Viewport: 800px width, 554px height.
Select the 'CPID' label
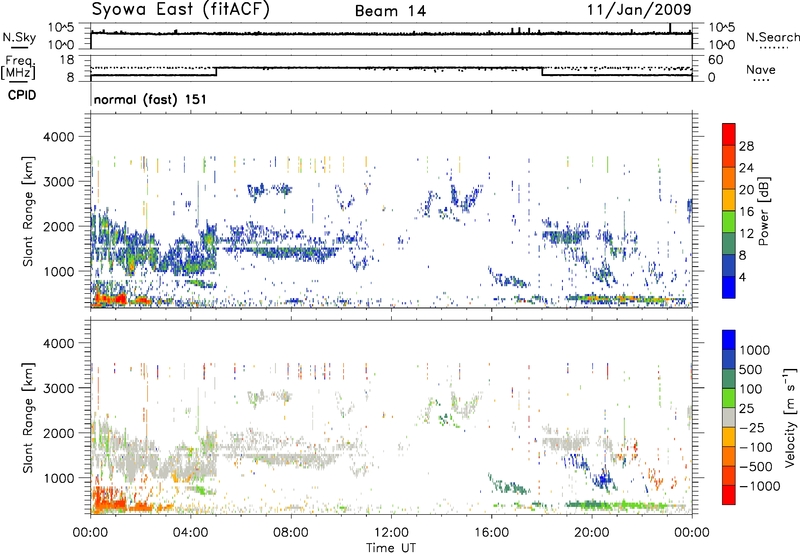(x=22, y=95)
